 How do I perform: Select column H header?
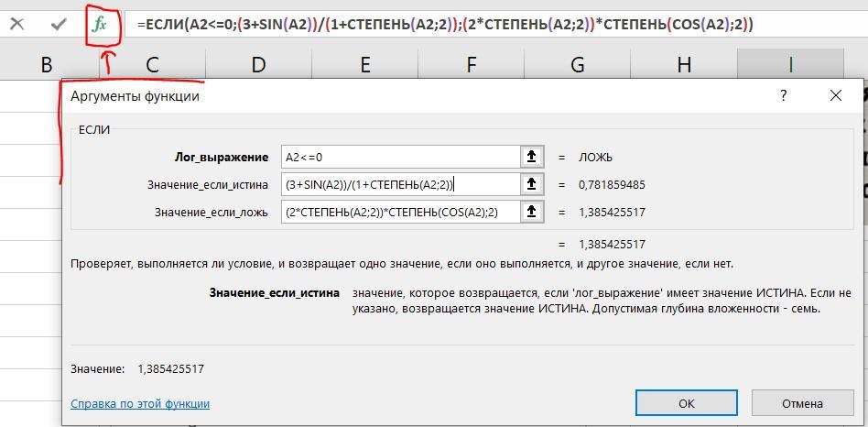[684, 64]
